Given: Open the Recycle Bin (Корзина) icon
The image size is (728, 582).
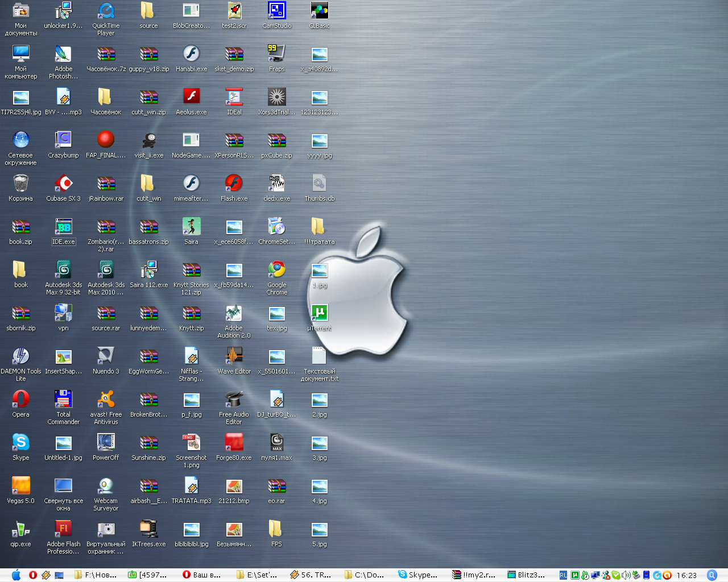Looking at the screenshot, I should tap(21, 183).
